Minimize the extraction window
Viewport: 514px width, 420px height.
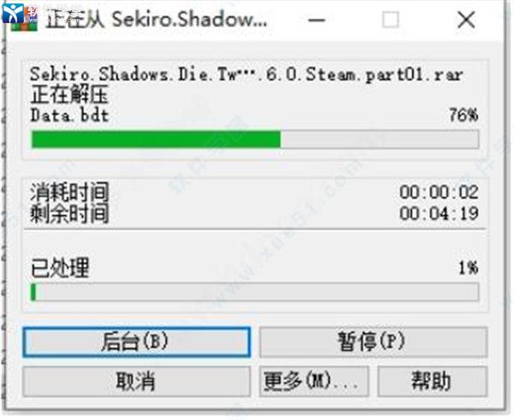(x=317, y=21)
